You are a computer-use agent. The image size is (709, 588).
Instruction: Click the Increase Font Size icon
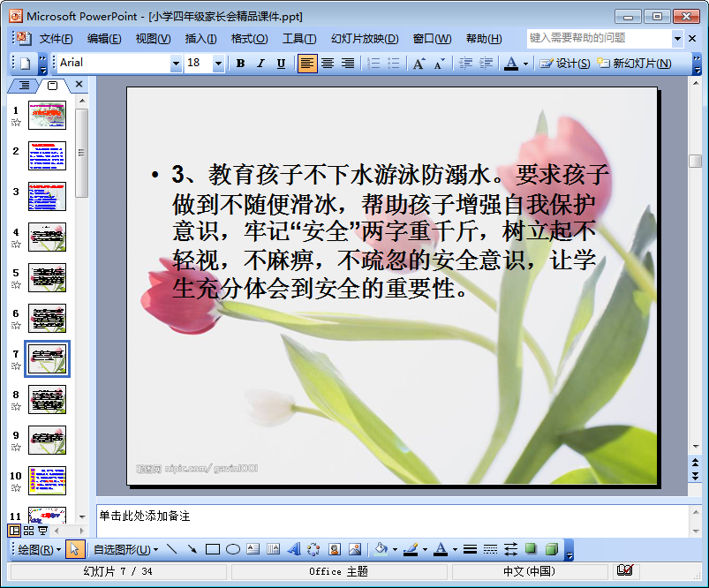(x=419, y=64)
